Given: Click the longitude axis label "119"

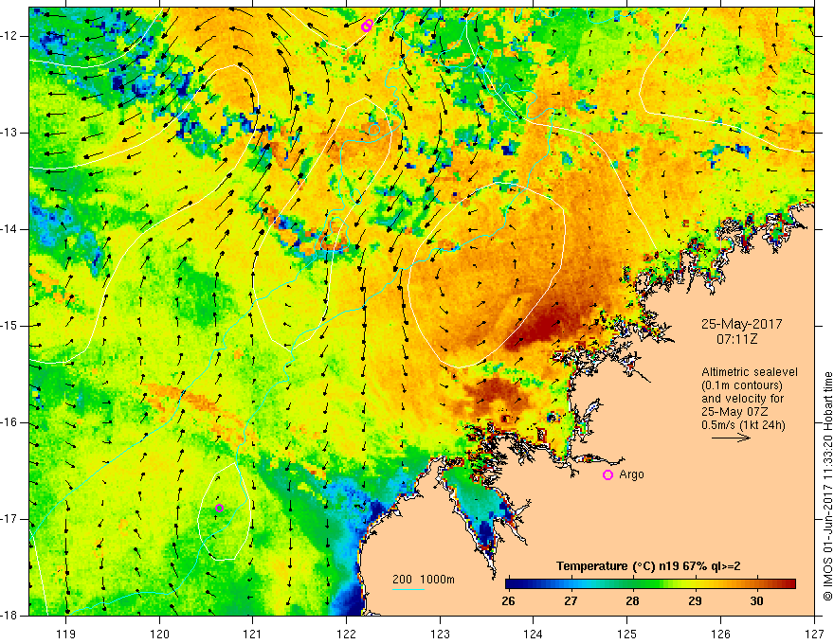Looking at the screenshot, I should pyautogui.click(x=66, y=634).
